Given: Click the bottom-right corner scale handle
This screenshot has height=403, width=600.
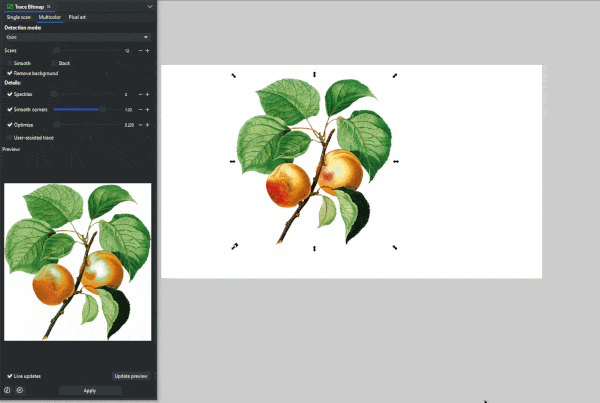Looking at the screenshot, I should click(x=395, y=247).
